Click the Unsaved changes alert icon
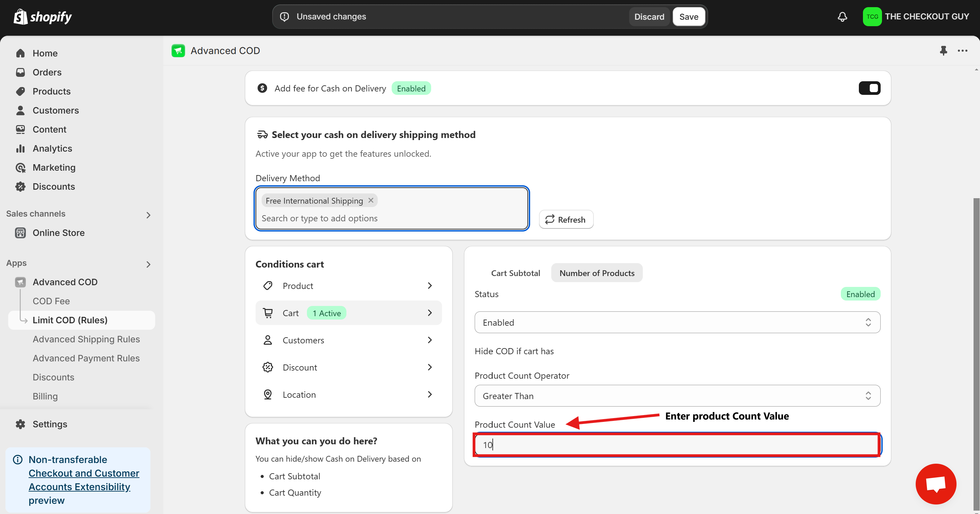980x514 pixels. (x=284, y=17)
